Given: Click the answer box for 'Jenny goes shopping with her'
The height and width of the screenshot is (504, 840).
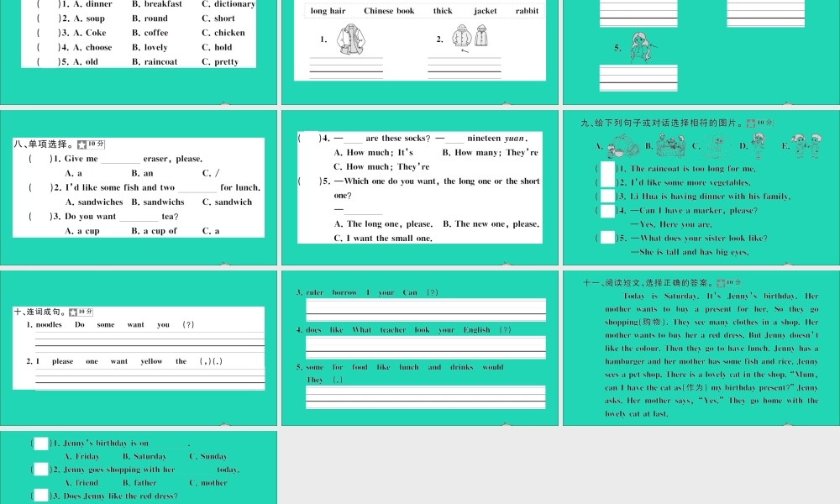Looking at the screenshot, I should click(x=41, y=470).
